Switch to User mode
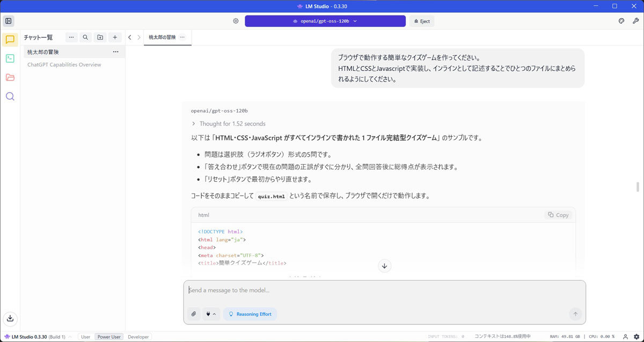Viewport: 644px width, 342px height. click(85, 337)
